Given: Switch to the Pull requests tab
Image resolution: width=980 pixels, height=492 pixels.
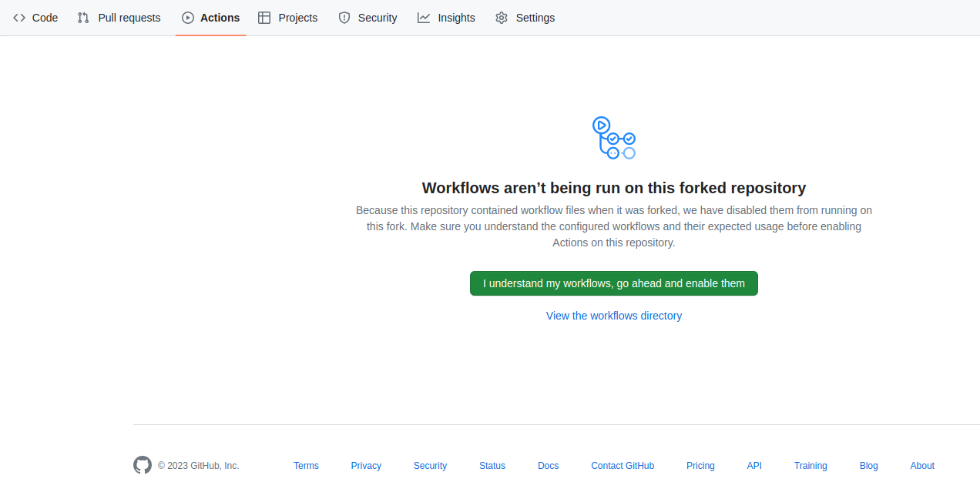Looking at the screenshot, I should pyautogui.click(x=119, y=18).
